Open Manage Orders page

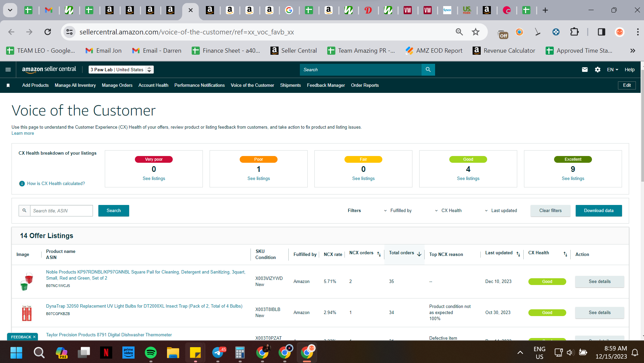tap(117, 85)
